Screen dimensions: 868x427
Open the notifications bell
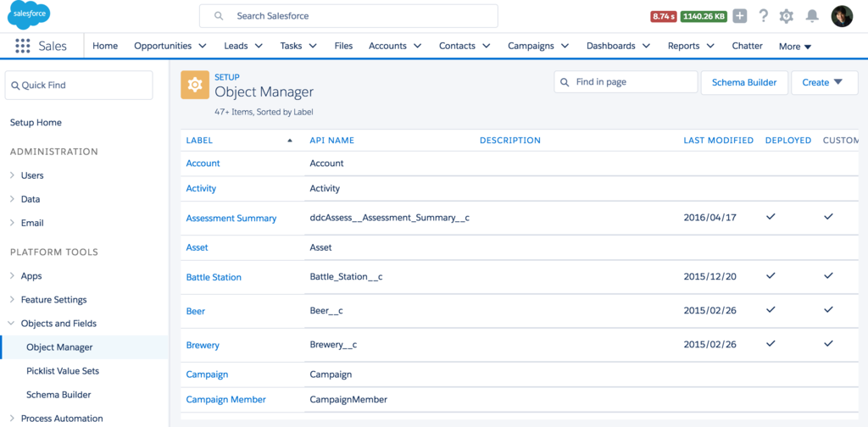tap(812, 16)
